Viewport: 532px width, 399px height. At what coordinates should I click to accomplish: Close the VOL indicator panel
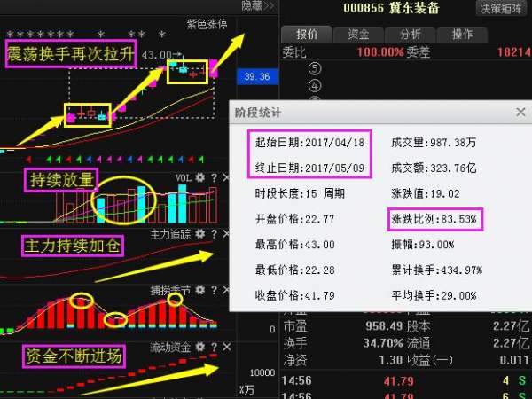point(226,177)
